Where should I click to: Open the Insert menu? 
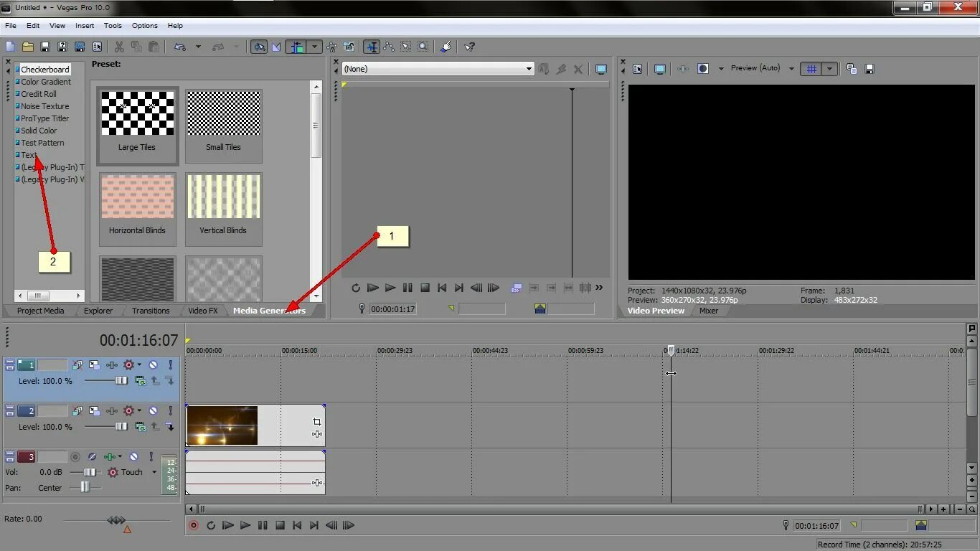[85, 25]
